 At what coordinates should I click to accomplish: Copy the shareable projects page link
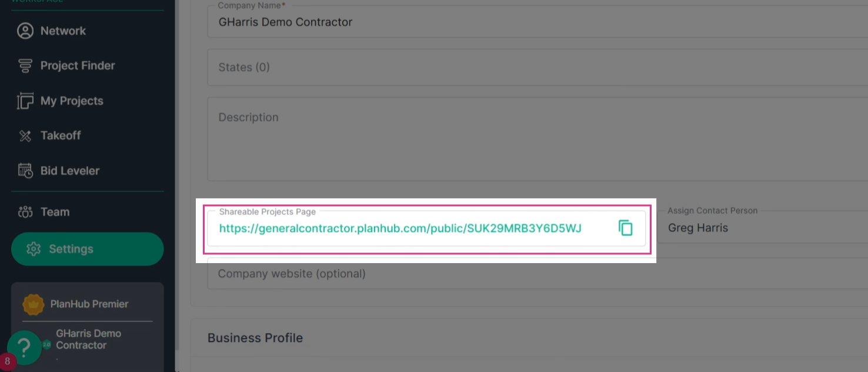click(625, 228)
